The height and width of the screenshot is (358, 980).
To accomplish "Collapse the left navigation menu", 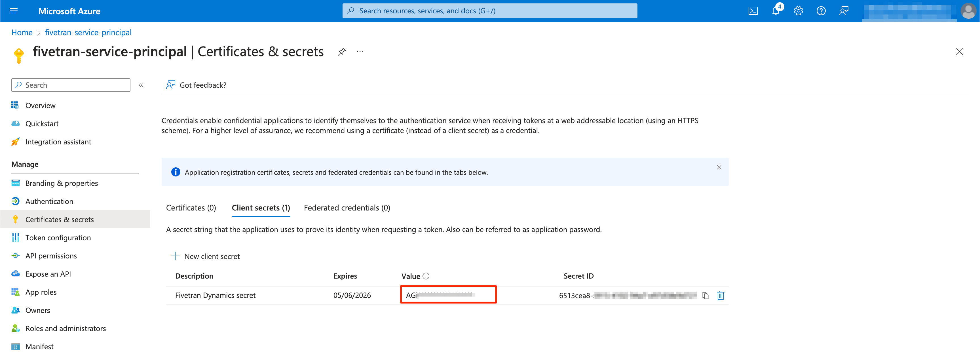I will (141, 85).
